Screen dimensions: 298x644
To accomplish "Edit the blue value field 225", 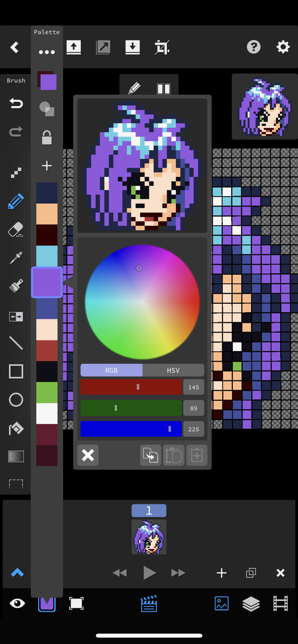I will (194, 429).
